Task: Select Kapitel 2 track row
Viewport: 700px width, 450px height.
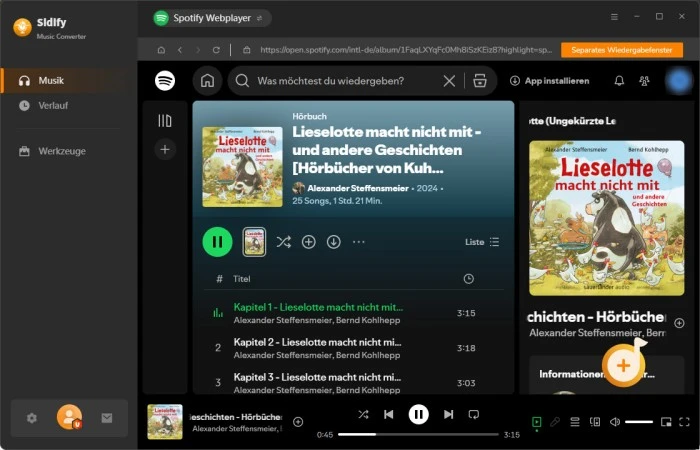Action: click(x=354, y=348)
